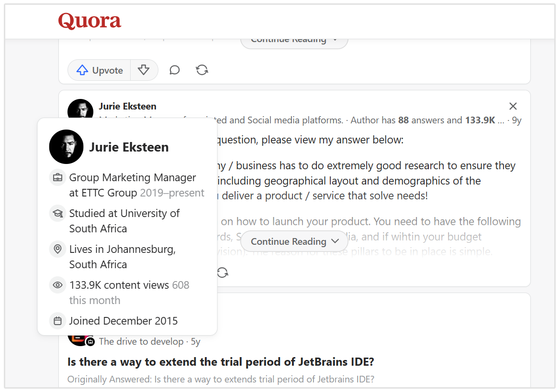This screenshot has width=560, height=392.
Task: Open the JetBrains trial period question title
Action: click(220, 362)
